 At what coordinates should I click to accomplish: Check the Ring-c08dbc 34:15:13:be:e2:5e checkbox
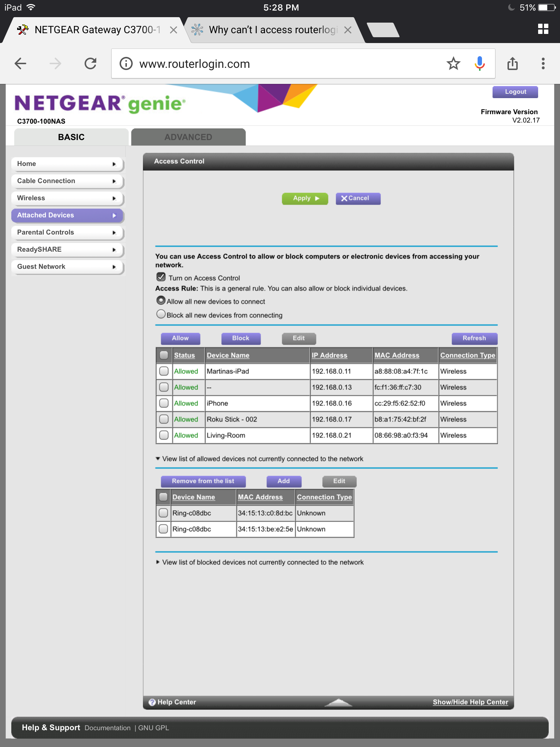click(x=163, y=529)
